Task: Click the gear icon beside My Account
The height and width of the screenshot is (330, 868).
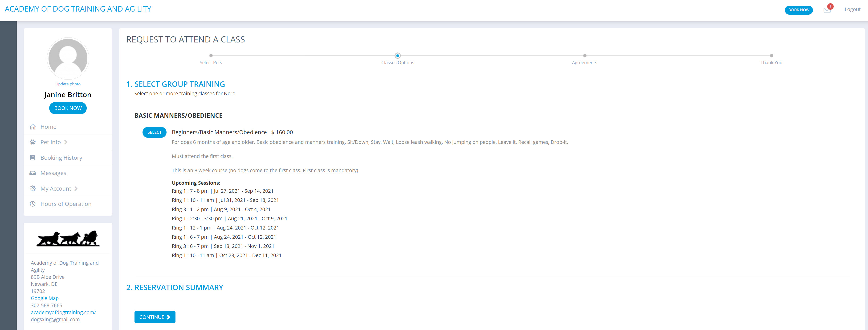Action: [33, 188]
